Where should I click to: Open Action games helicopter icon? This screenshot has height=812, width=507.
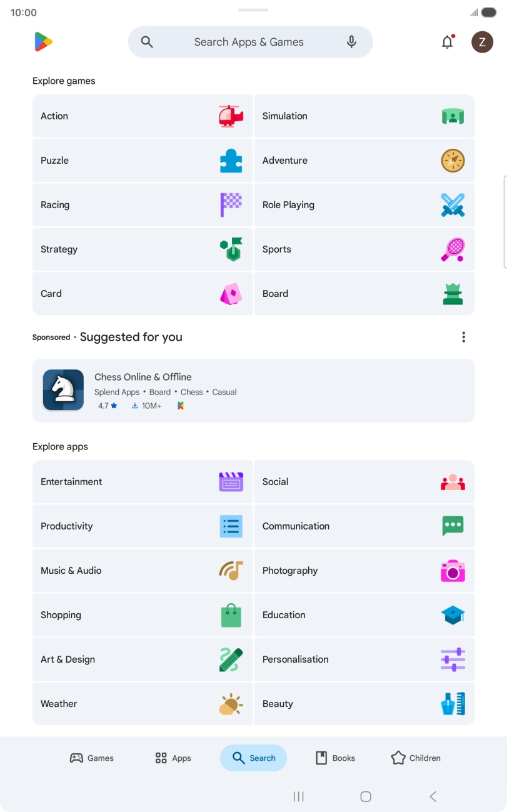(231, 116)
